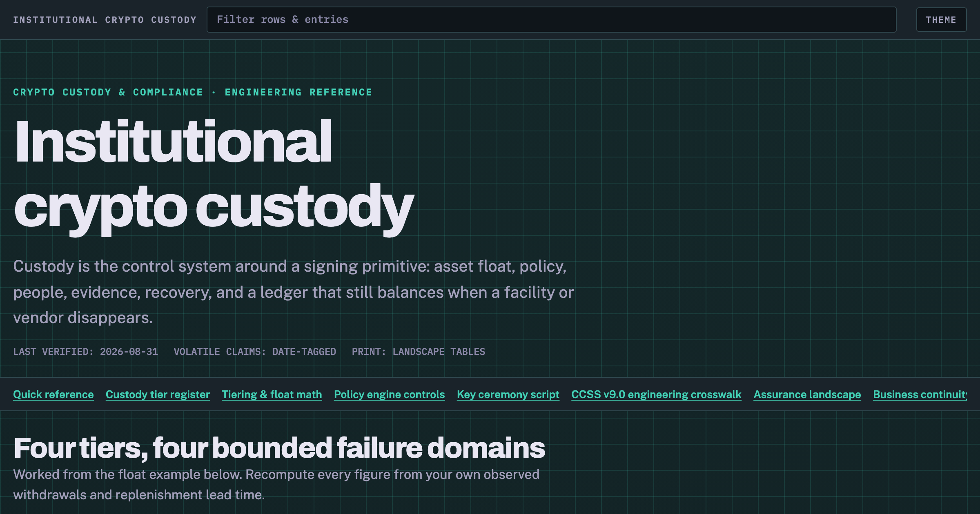The image size is (980, 514).
Task: Select Policy engine controls nav link
Action: pos(390,394)
